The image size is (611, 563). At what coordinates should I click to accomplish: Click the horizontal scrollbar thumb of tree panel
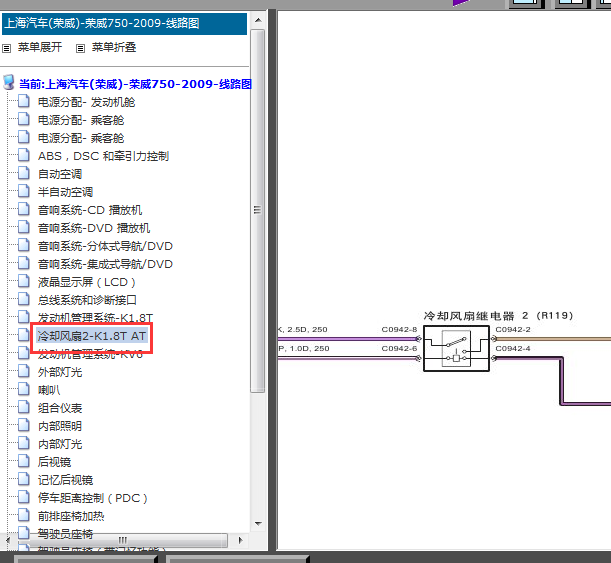121,540
